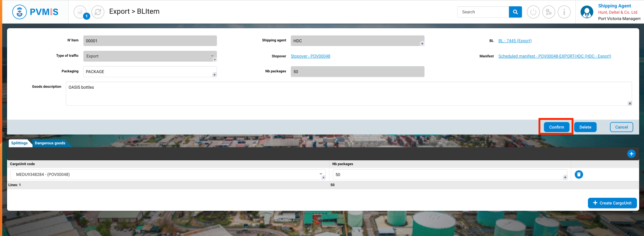Select the Splittings tab
The width and height of the screenshot is (644, 236).
(x=19, y=143)
